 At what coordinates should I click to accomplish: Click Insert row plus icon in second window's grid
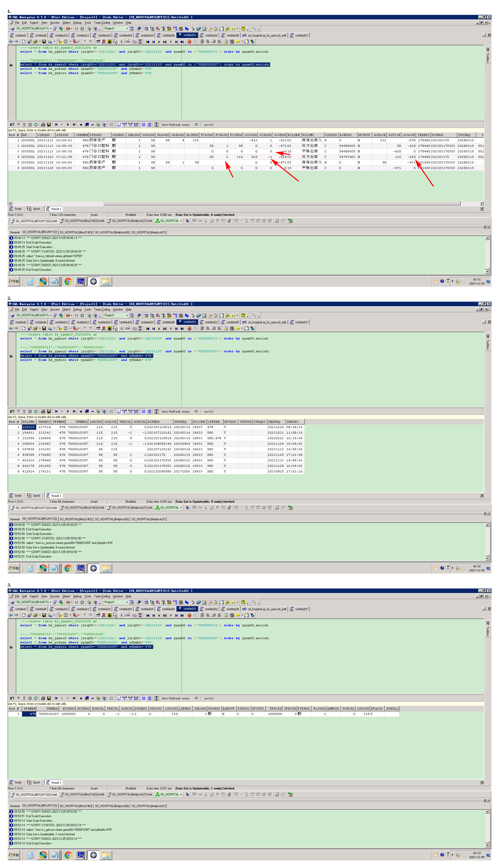pyautogui.click(x=81, y=411)
